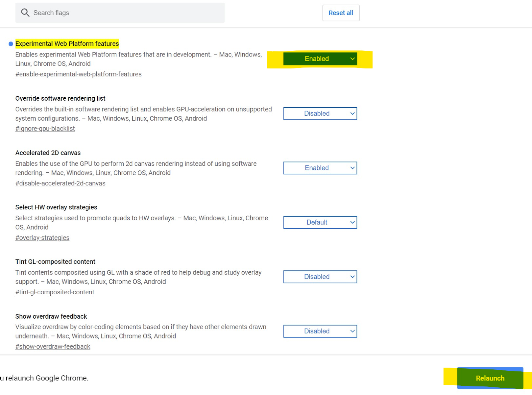Open Experimental Web Platform features dropdown

320,59
